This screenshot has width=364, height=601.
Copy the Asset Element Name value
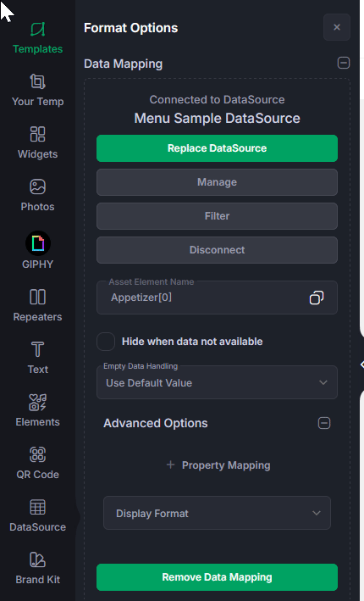316,298
